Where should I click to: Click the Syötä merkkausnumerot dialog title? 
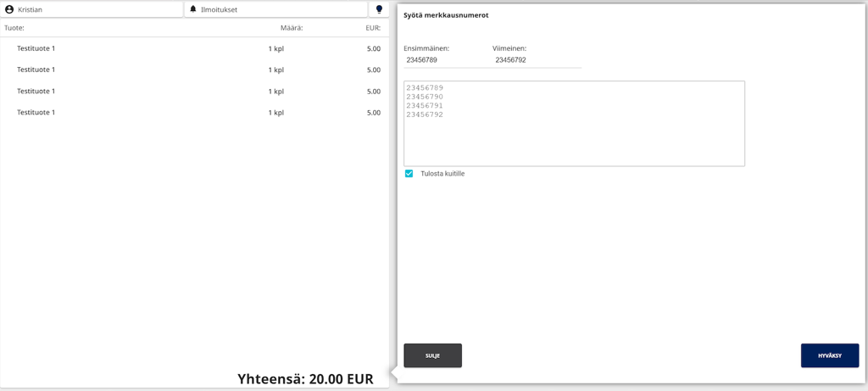point(445,15)
